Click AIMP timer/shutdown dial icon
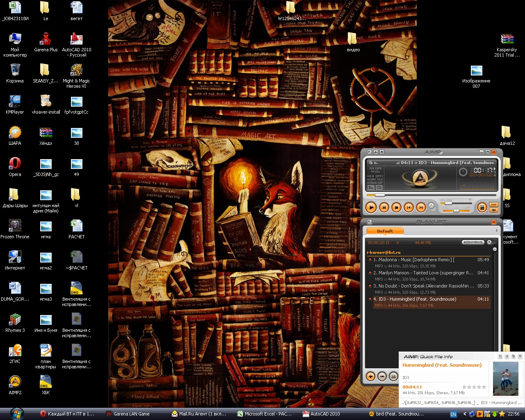 (463, 172)
